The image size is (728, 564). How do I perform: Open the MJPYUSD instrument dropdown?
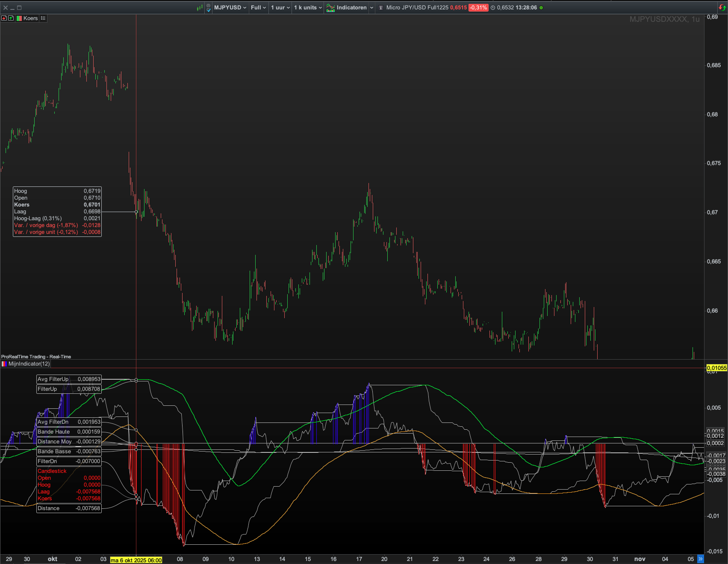[230, 8]
